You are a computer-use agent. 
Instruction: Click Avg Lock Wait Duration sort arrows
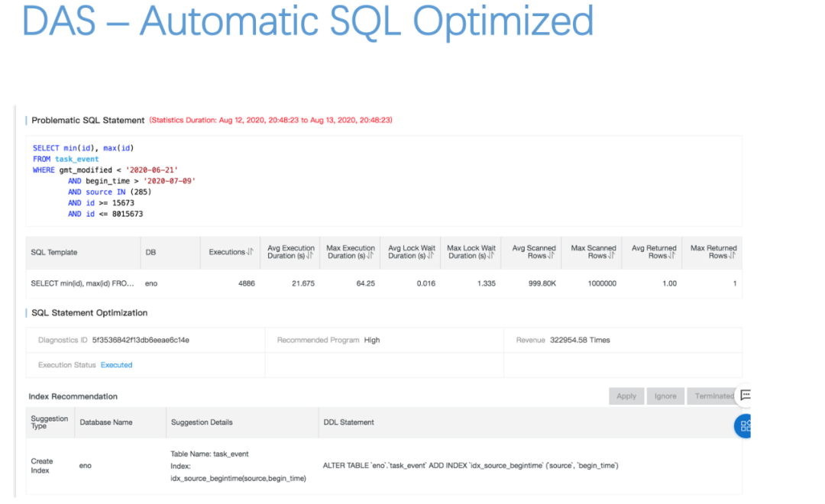pos(430,256)
